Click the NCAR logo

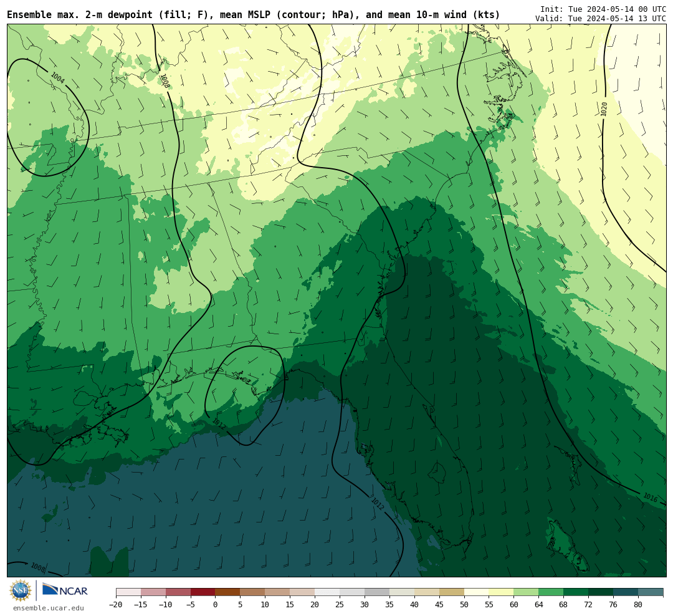(x=65, y=590)
